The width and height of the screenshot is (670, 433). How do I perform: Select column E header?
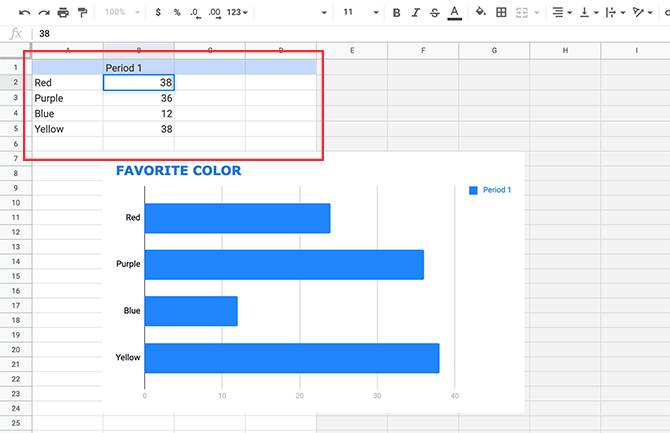pos(352,50)
